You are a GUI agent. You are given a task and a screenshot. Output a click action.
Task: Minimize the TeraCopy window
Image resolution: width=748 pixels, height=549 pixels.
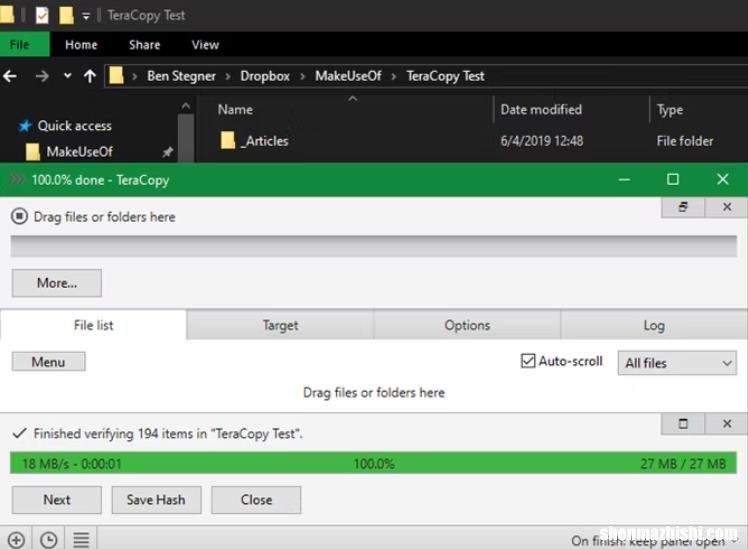click(624, 180)
